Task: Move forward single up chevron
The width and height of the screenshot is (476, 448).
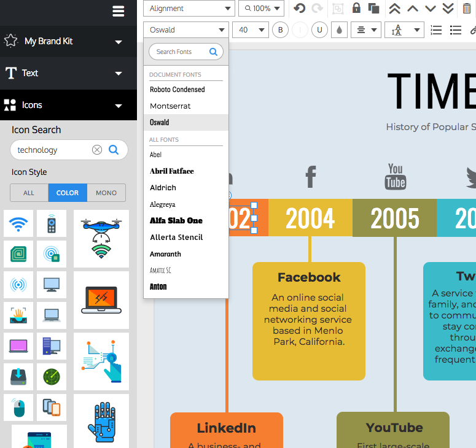Action: point(413,9)
